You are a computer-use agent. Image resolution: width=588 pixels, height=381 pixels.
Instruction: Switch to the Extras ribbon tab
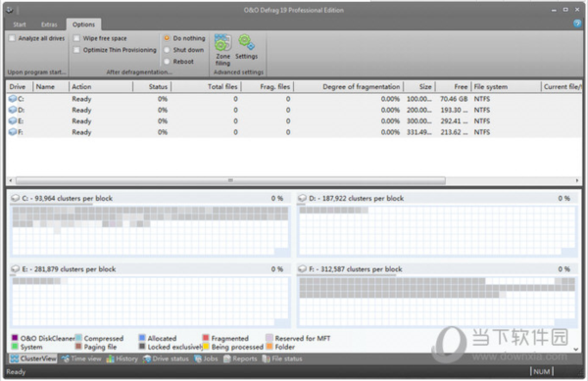[49, 24]
